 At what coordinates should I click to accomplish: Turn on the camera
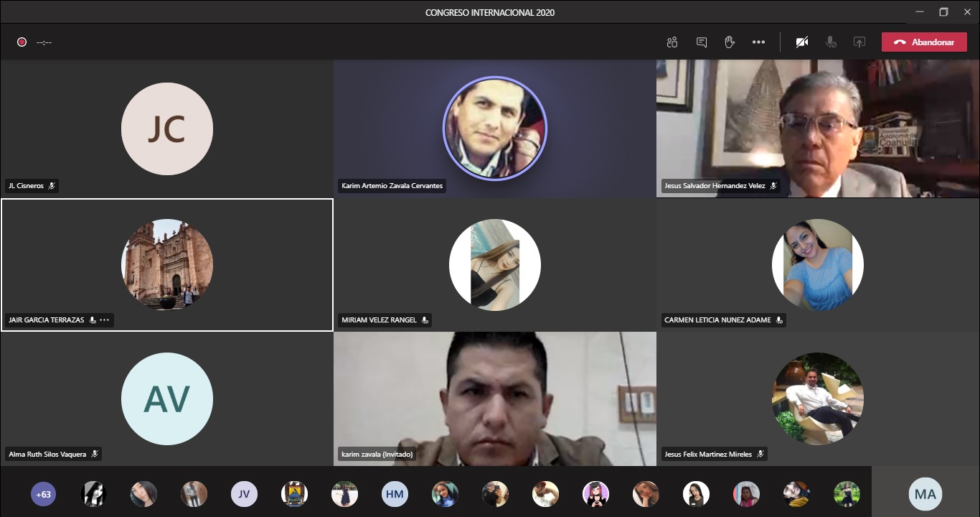click(802, 42)
